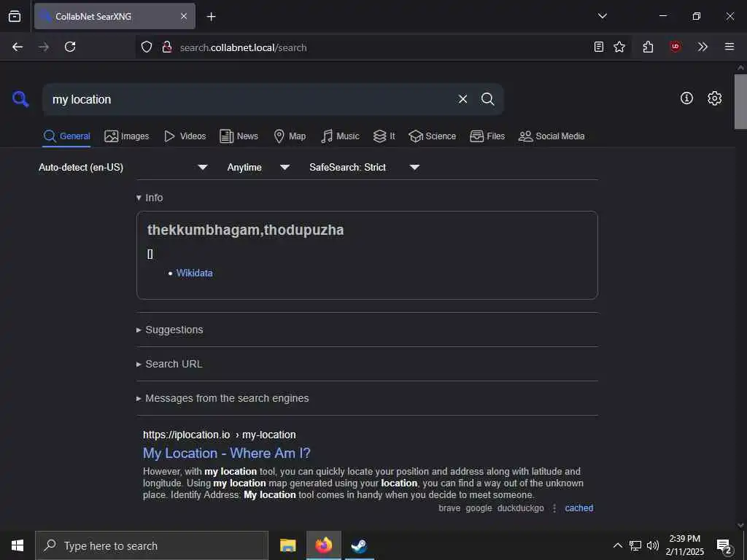Screen dimensions: 747x560
Task: Open the network tray icon
Action: tap(635, 545)
